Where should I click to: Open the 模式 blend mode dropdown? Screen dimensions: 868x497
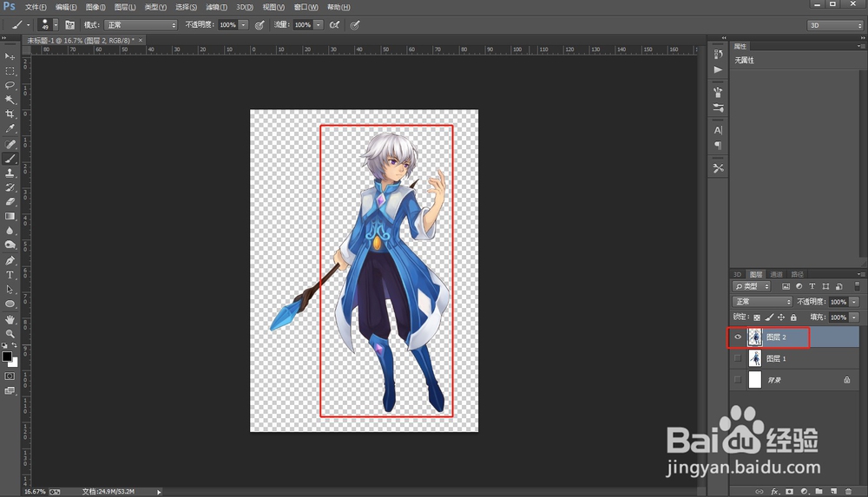[141, 25]
